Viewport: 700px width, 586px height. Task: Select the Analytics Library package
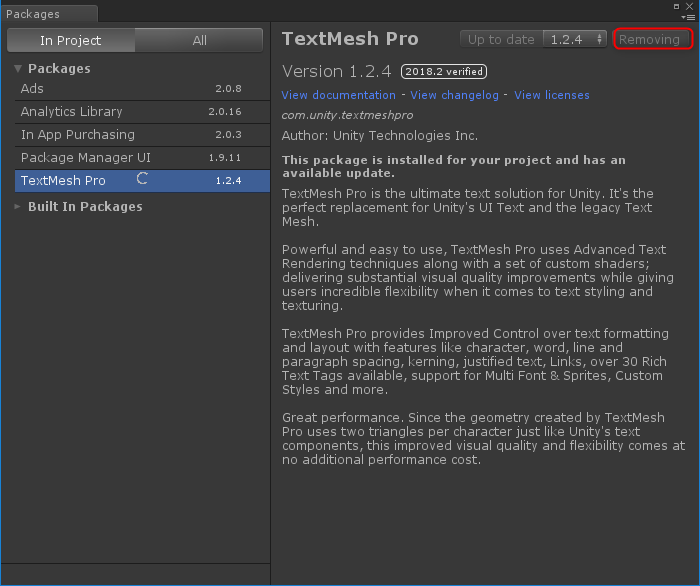point(71,112)
